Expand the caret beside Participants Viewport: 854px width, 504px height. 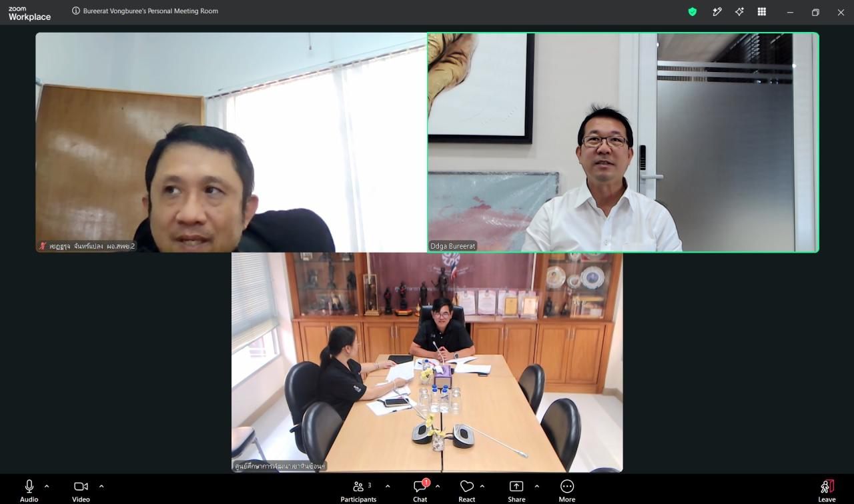388,486
